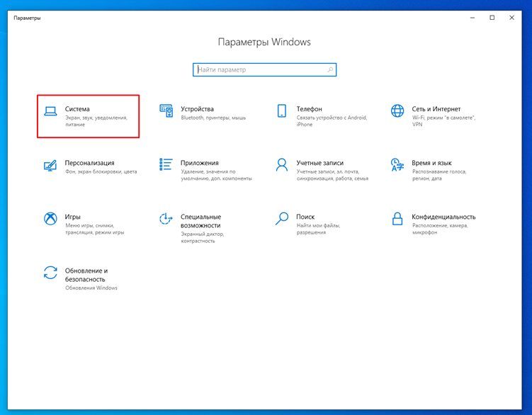Screen dimensions: 532x415
Task: Click 'Связать устройство с Android, iPhone' text
Action: coord(332,121)
